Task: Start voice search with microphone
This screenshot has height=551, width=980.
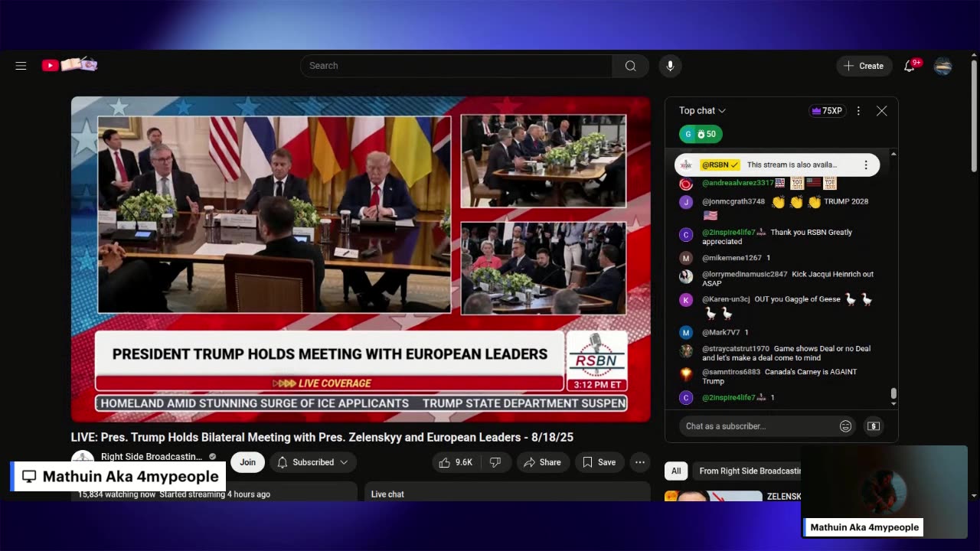Action: pyautogui.click(x=670, y=66)
